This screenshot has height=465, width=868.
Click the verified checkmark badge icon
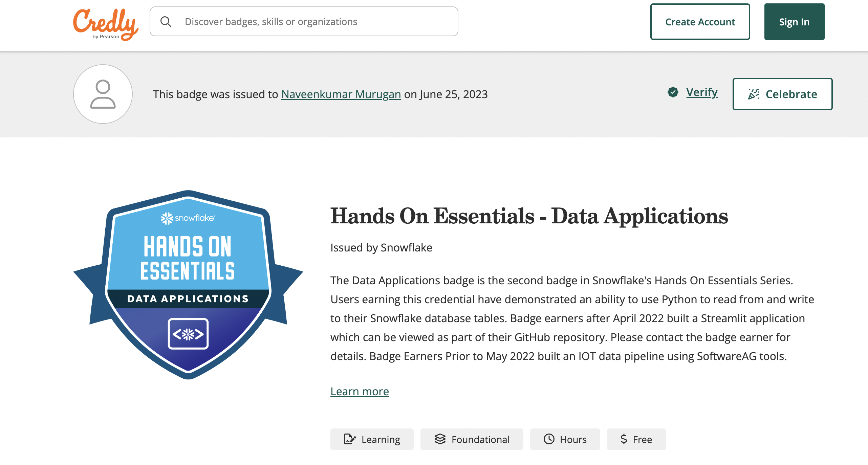tap(673, 92)
